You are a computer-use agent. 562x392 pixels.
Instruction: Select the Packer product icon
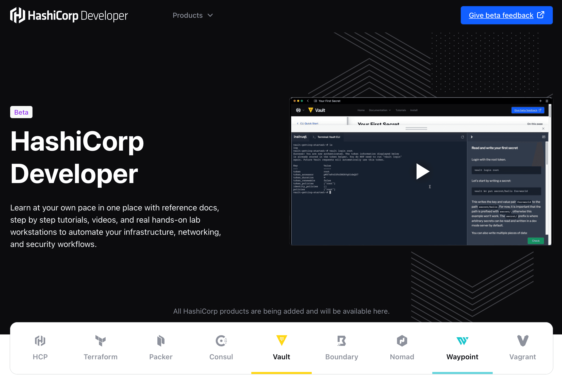[161, 341]
